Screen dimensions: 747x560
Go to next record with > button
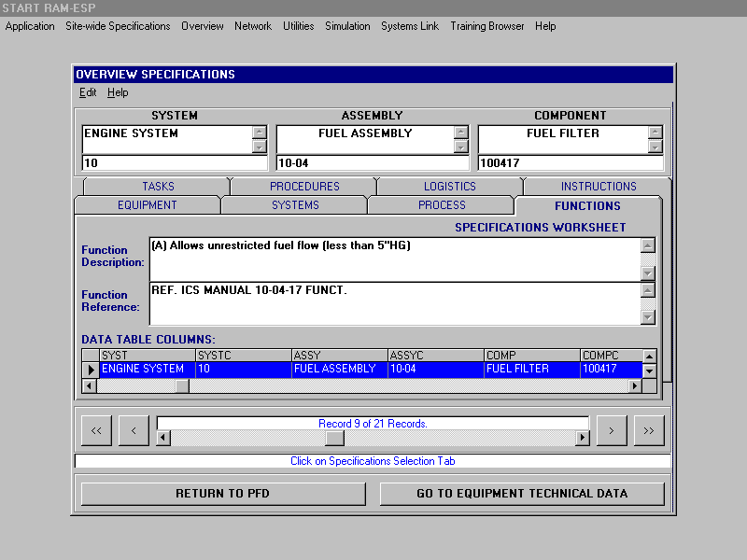coord(612,430)
